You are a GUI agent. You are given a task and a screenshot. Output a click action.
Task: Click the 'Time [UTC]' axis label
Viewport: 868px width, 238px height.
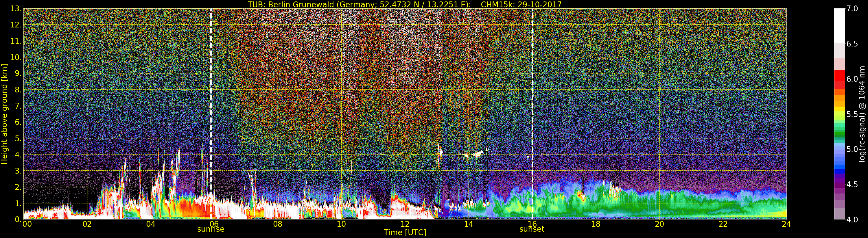pyautogui.click(x=405, y=233)
